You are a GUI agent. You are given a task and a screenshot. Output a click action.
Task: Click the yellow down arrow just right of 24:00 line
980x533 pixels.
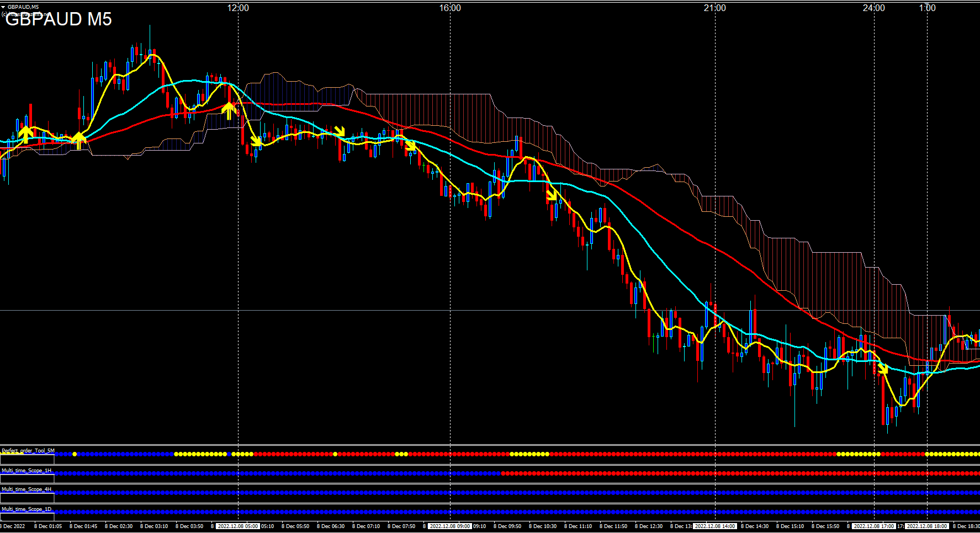[x=882, y=368]
